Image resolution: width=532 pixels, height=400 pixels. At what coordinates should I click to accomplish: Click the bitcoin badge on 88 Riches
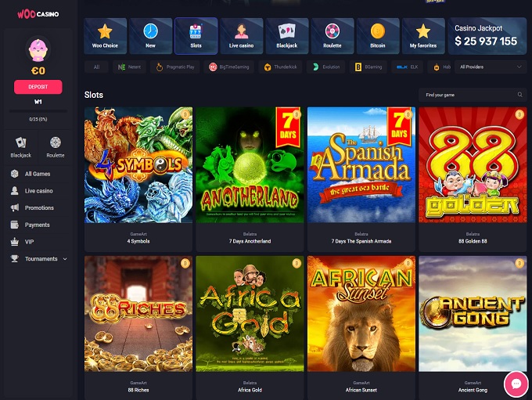click(185, 263)
